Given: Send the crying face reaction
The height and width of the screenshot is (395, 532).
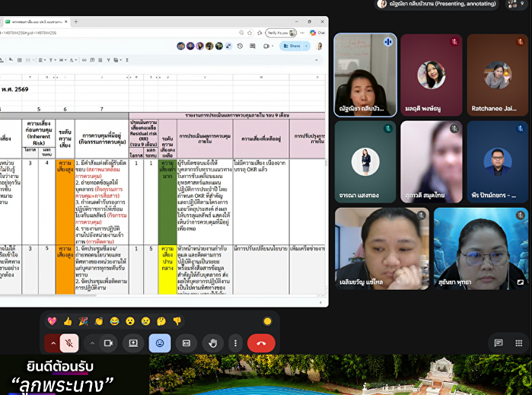Looking at the screenshot, I should pos(145,321).
